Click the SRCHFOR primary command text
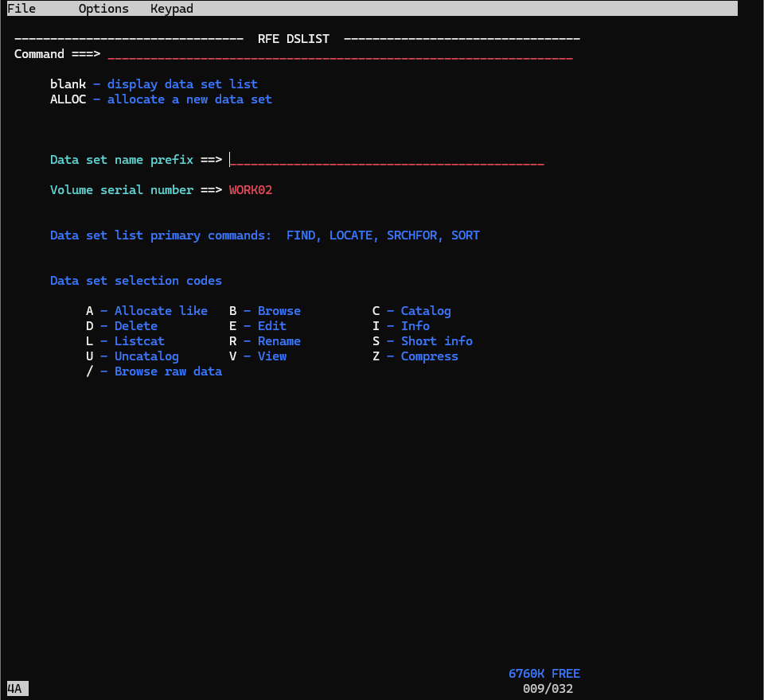Image resolution: width=764 pixels, height=700 pixels. coord(412,235)
